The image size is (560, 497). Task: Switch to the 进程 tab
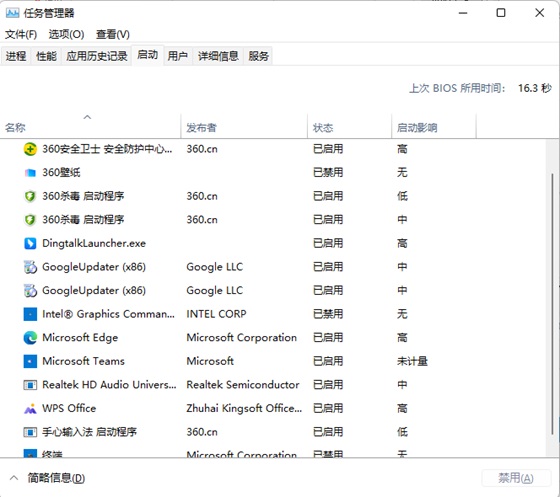[x=16, y=56]
